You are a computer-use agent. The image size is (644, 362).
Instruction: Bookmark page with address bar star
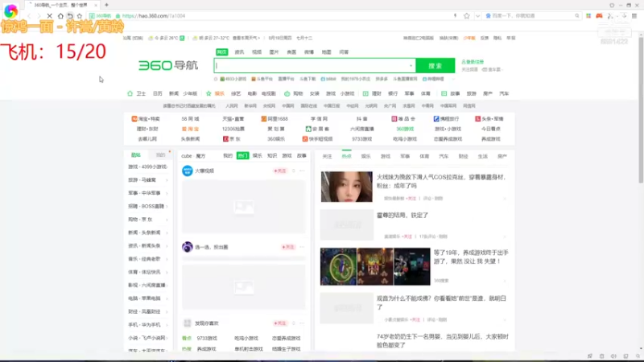click(467, 16)
